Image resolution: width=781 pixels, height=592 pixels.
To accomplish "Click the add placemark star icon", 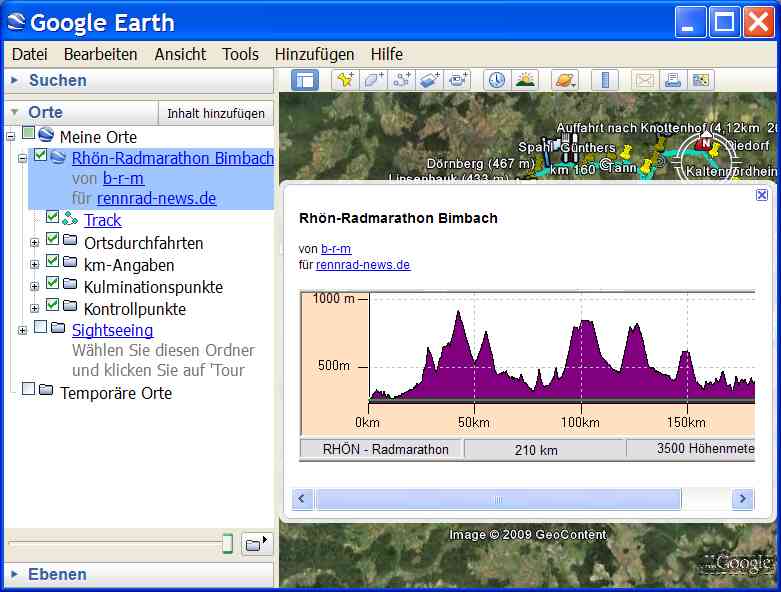I will tap(345, 81).
